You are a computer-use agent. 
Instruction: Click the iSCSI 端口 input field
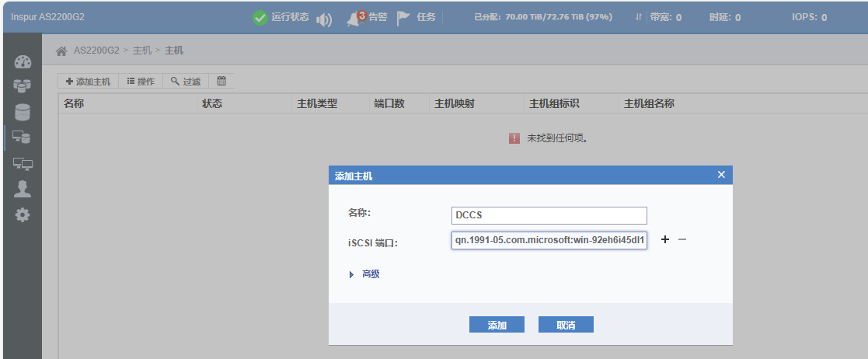pyautogui.click(x=549, y=241)
